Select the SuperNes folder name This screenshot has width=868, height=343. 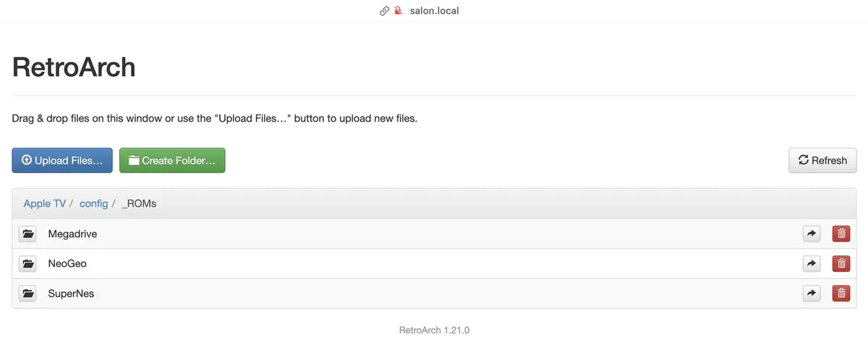pyautogui.click(x=71, y=294)
